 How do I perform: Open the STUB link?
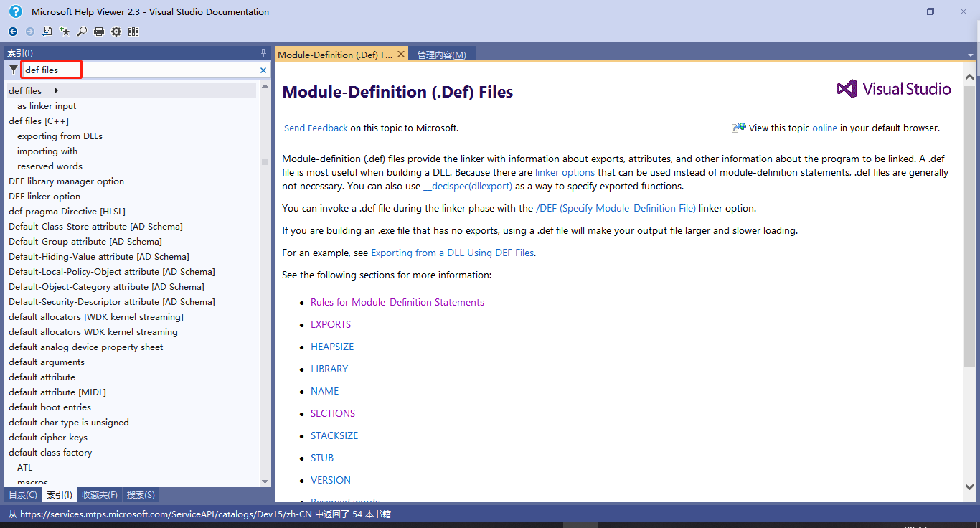pyautogui.click(x=322, y=458)
